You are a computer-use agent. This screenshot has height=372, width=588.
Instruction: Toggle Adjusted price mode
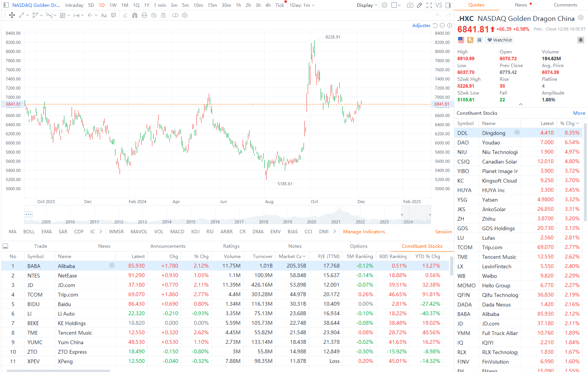[x=421, y=26]
